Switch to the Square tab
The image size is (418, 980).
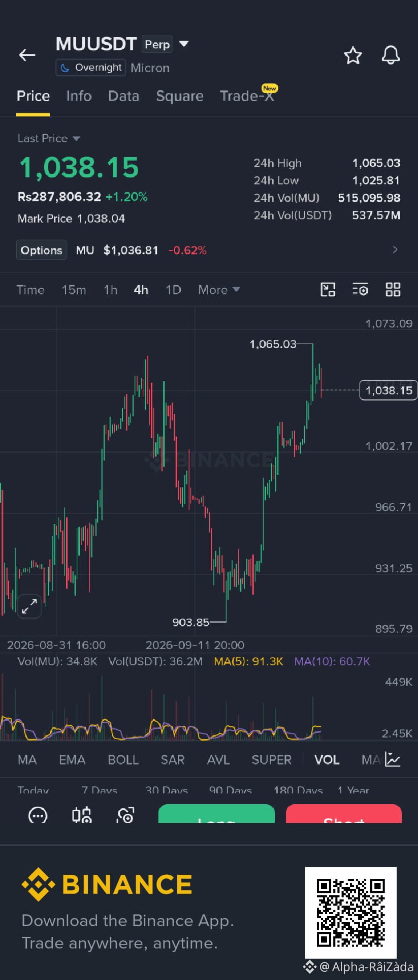pos(180,96)
